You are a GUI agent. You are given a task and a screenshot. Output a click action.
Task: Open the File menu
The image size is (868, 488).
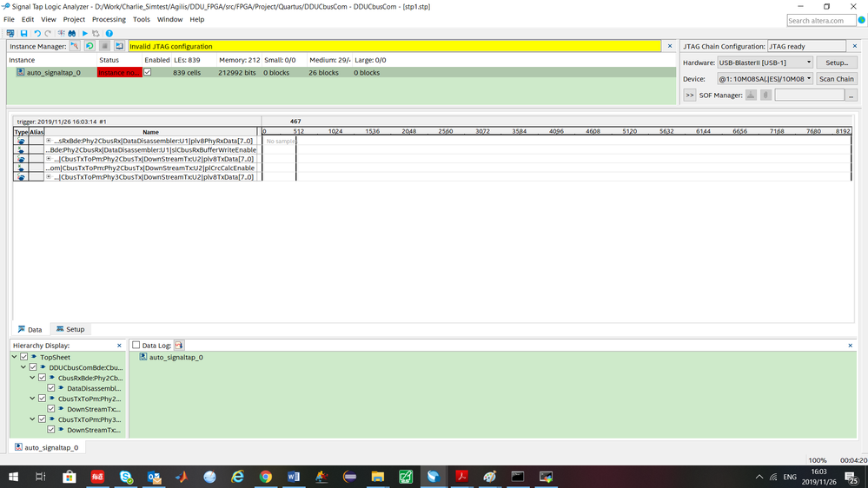9,19
